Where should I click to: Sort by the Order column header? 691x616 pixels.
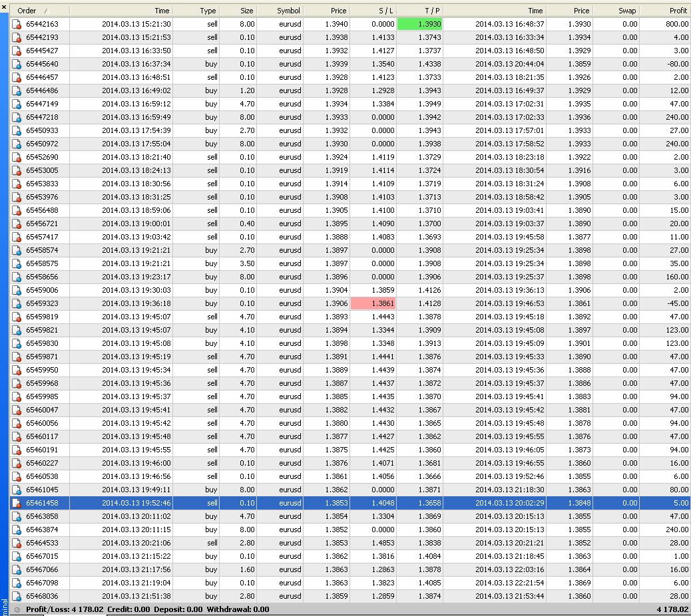tap(39, 11)
